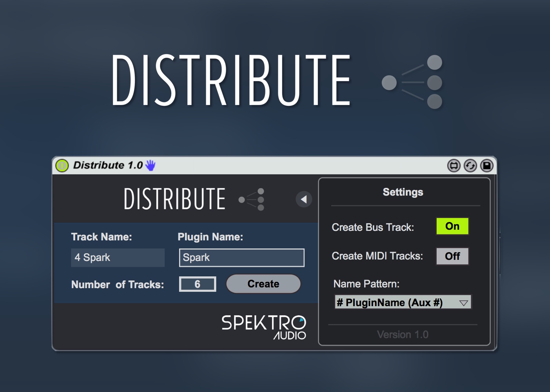Click the large branching-dots logo in the banner
This screenshot has width=550, height=392.
413,82
